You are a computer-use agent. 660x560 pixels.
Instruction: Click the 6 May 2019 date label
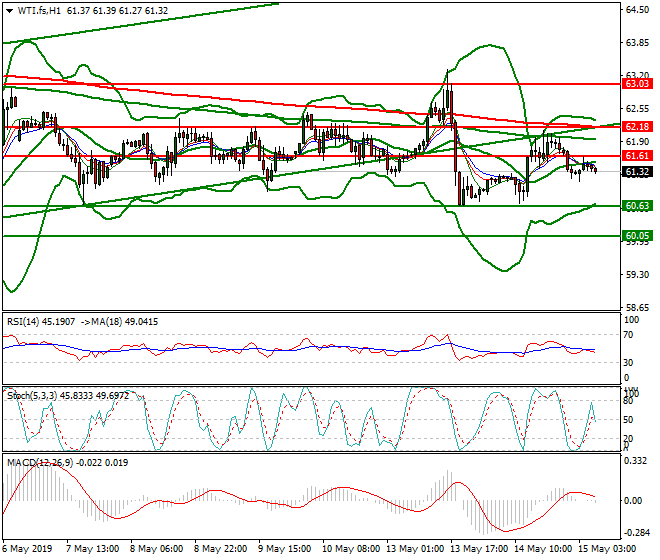click(27, 549)
